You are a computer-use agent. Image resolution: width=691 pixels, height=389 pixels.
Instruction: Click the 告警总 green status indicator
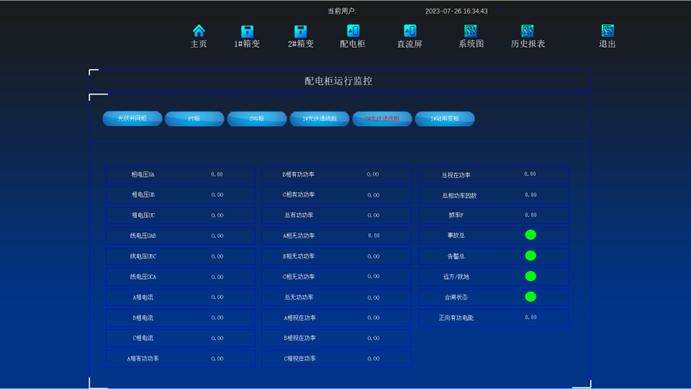click(x=531, y=256)
